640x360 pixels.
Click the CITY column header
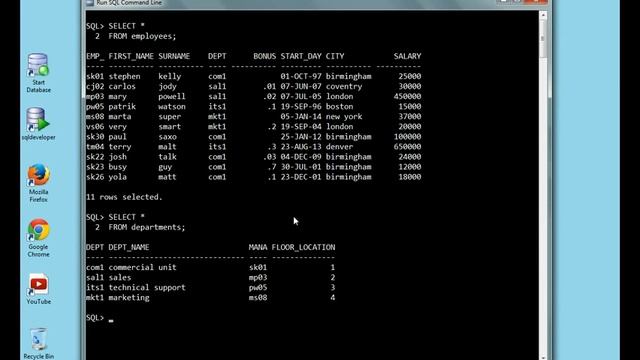coord(335,56)
